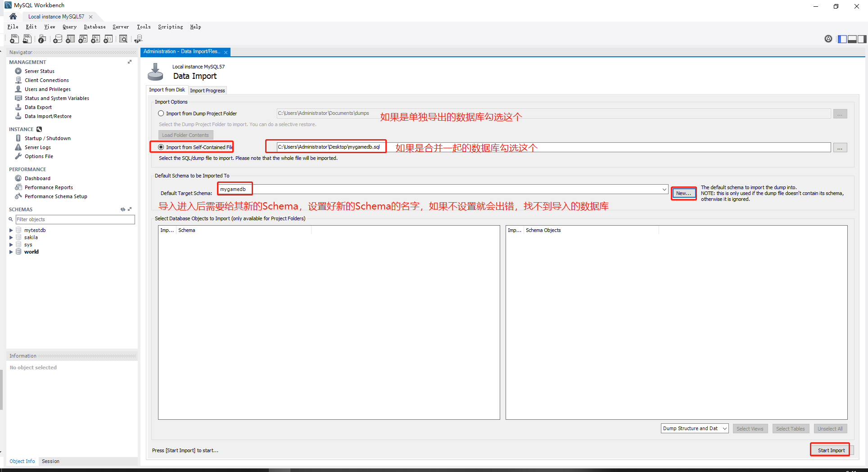This screenshot has height=472, width=868.
Task: Switch to the Import Progress tab
Action: pyautogui.click(x=207, y=90)
